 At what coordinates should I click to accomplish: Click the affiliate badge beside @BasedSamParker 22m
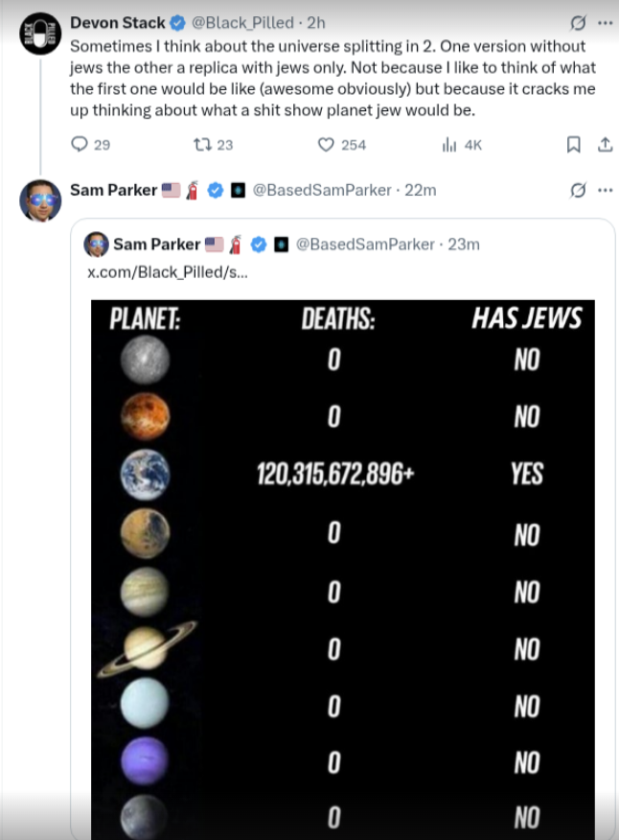pos(238,190)
